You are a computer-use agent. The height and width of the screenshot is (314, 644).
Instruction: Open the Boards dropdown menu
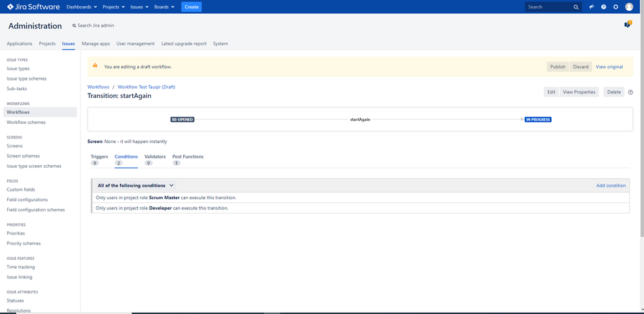coord(164,7)
